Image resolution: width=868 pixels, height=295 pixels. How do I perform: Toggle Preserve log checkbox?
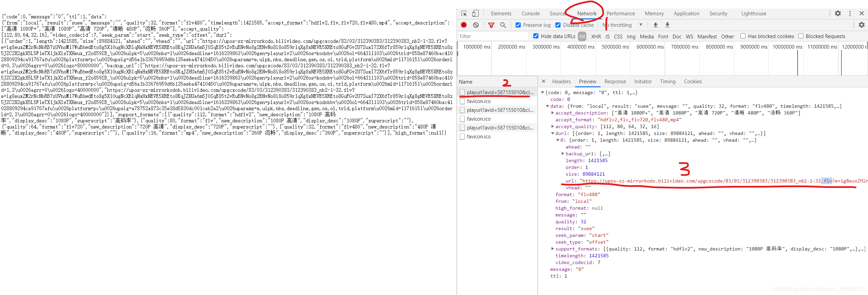tap(518, 25)
